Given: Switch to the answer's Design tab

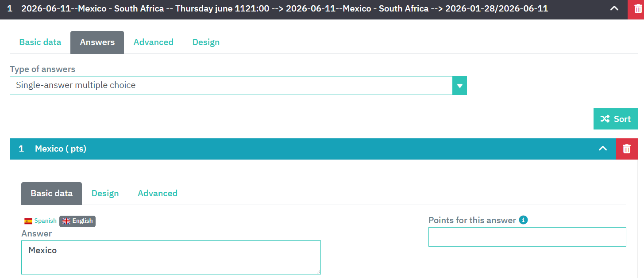Looking at the screenshot, I should tap(105, 194).
